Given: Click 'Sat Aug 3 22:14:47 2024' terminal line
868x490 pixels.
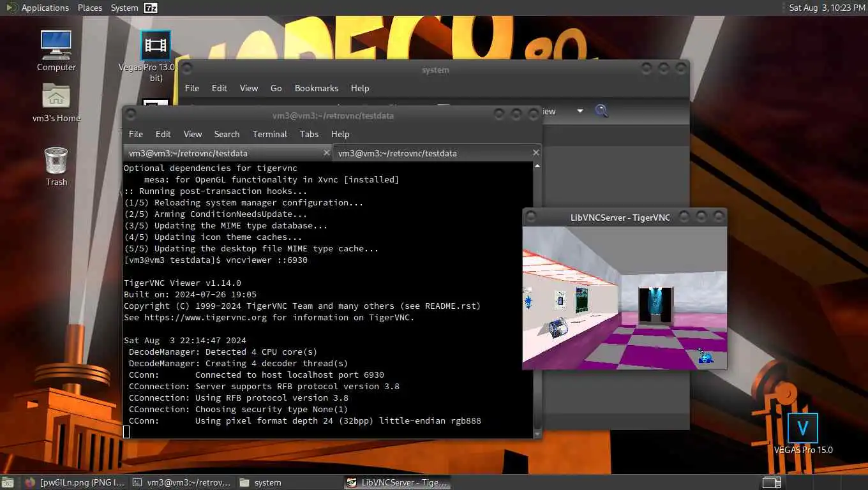Looking at the screenshot, I should coord(185,341).
